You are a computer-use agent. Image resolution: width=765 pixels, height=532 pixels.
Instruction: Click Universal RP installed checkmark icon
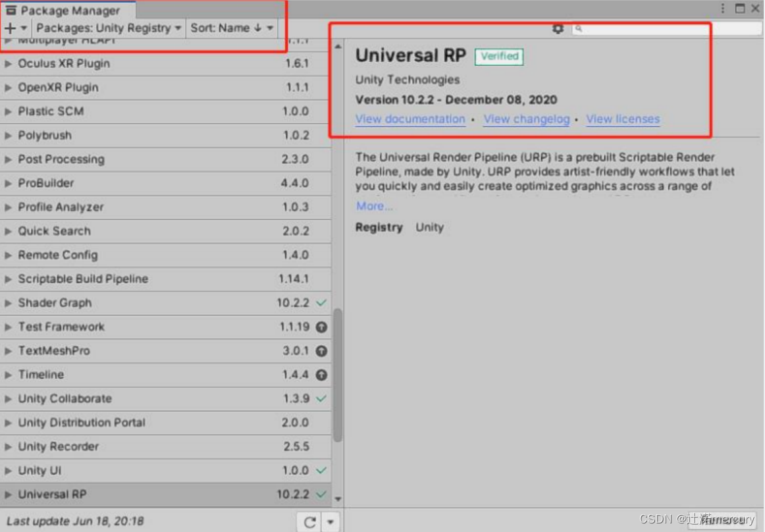tap(321, 494)
